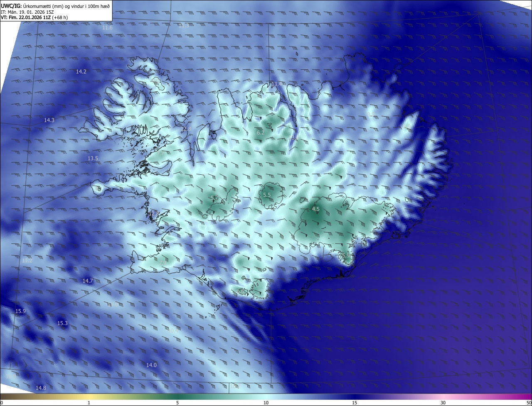Click the 14.0 value on the map
Screen dimensions: 532x406
click(151, 365)
